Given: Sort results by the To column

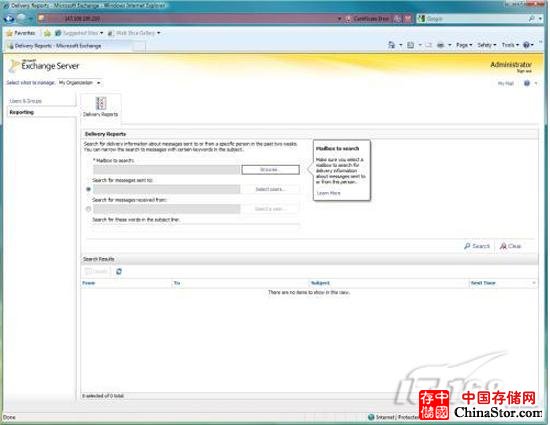Looking at the screenshot, I should tap(240, 283).
